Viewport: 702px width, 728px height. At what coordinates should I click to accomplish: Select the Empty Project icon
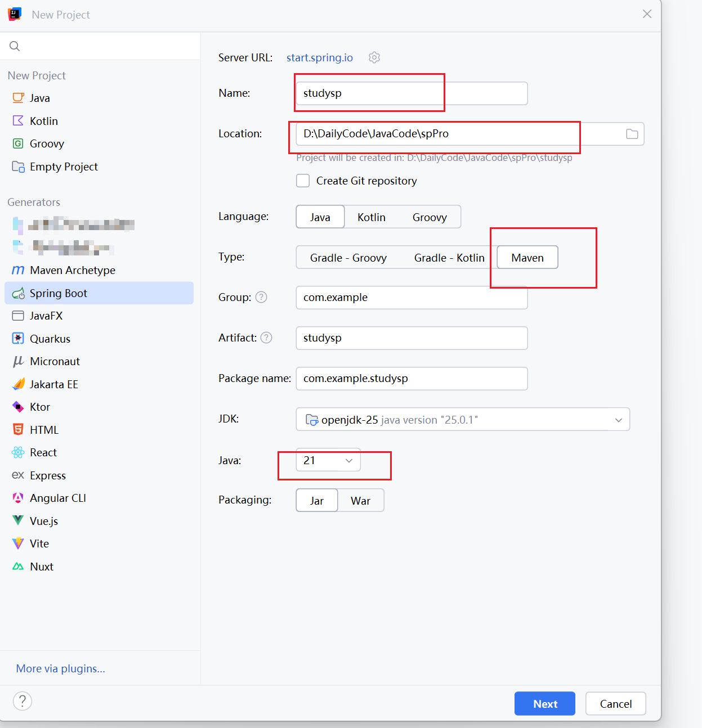pos(19,167)
